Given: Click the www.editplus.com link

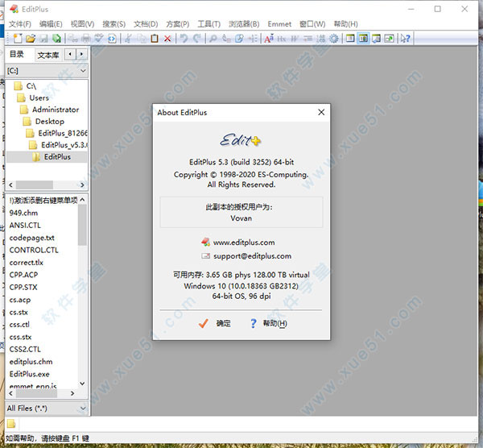Looking at the screenshot, I should click(243, 242).
